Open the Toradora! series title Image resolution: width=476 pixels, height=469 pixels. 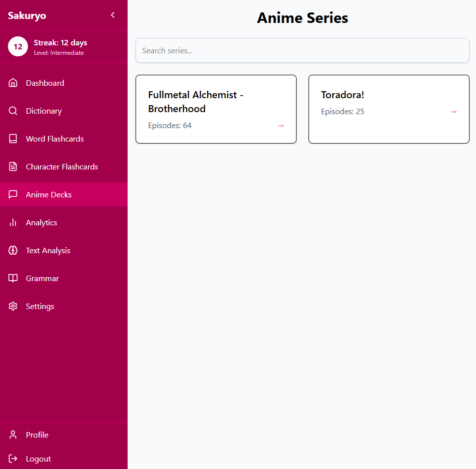[342, 95]
